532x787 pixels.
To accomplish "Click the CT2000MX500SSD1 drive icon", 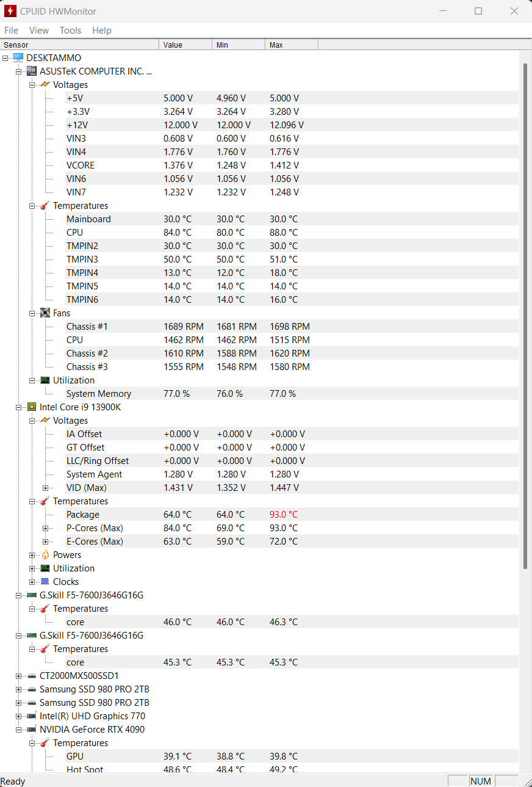I will click(32, 676).
